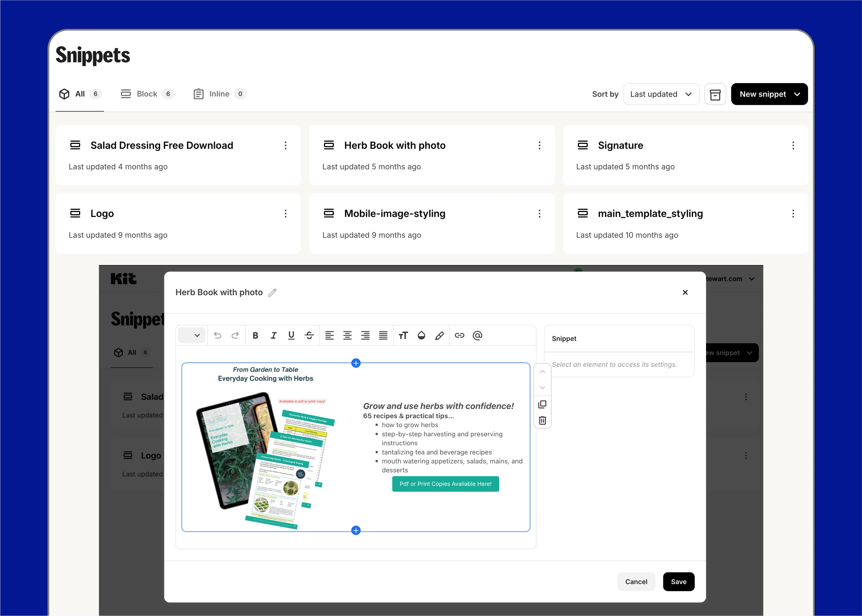Open the text color ink-drop swatch
Image resolution: width=862 pixels, height=616 pixels.
(x=421, y=335)
